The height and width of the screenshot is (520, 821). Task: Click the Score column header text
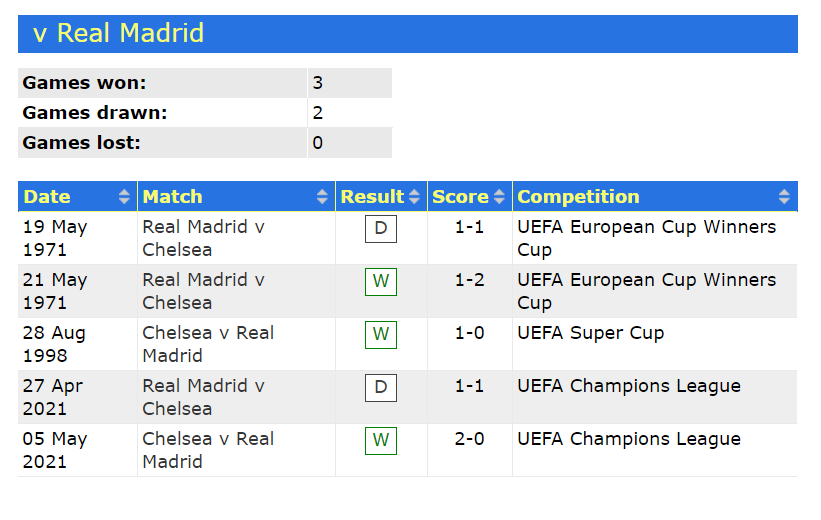pos(460,197)
